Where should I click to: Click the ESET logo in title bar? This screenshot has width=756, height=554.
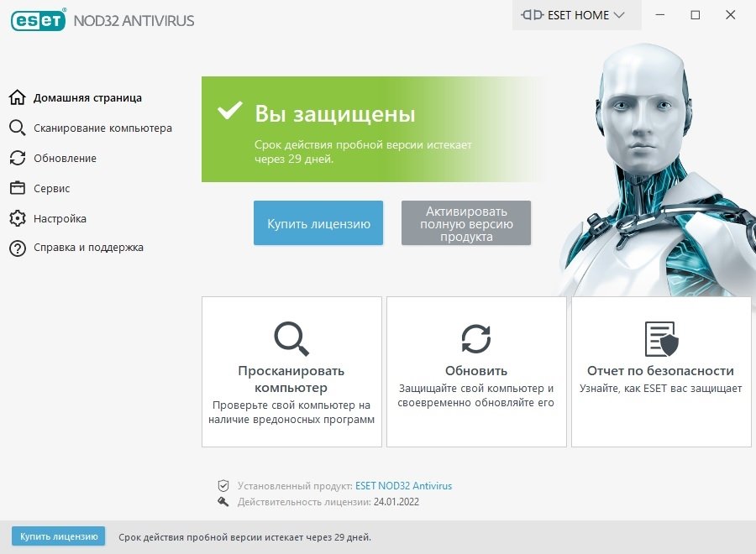(38, 20)
